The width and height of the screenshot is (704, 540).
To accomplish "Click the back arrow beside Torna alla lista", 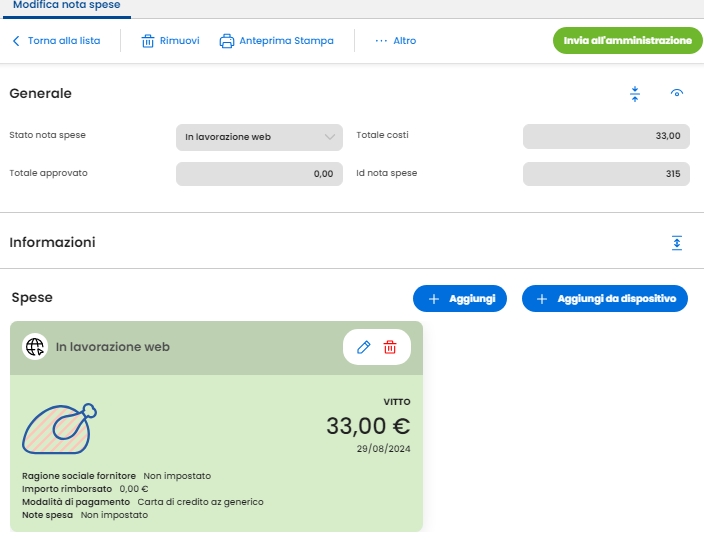I will [16, 41].
